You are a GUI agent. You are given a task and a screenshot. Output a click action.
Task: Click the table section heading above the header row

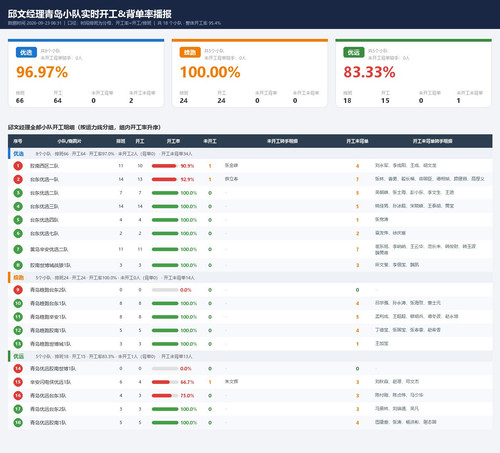pos(84,127)
